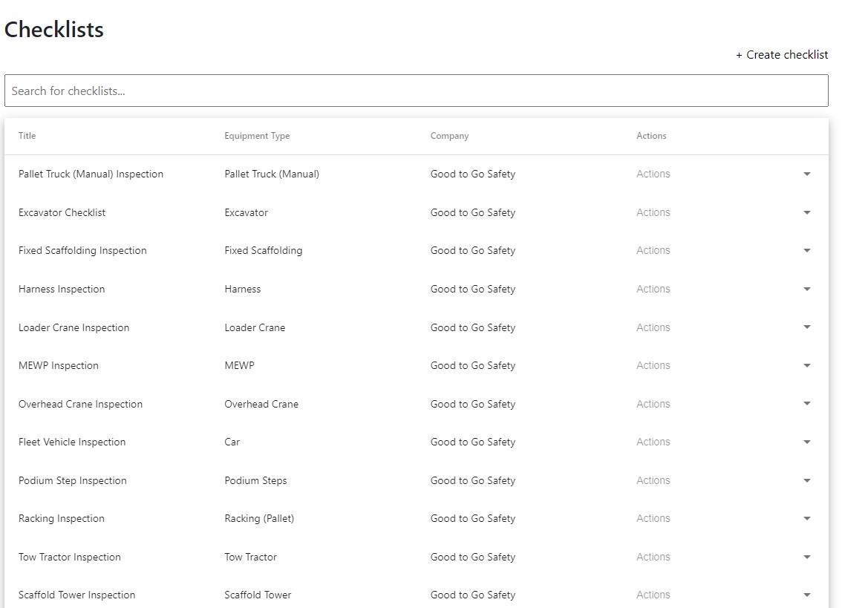Click Actions label in Harness Inspection row
The width and height of the screenshot is (868, 608).
click(653, 289)
